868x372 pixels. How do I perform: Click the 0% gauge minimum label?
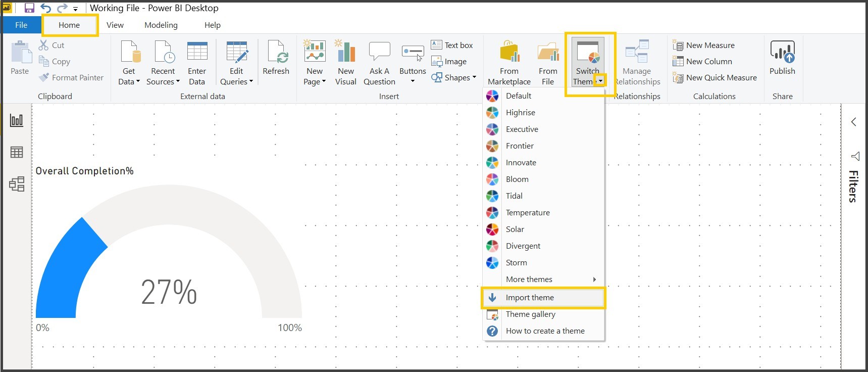click(43, 328)
